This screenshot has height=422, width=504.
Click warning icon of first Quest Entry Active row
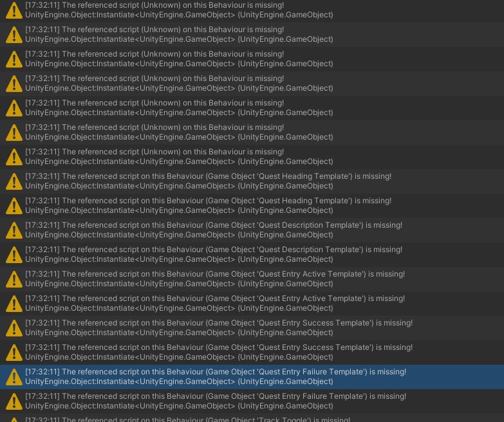(x=14, y=279)
